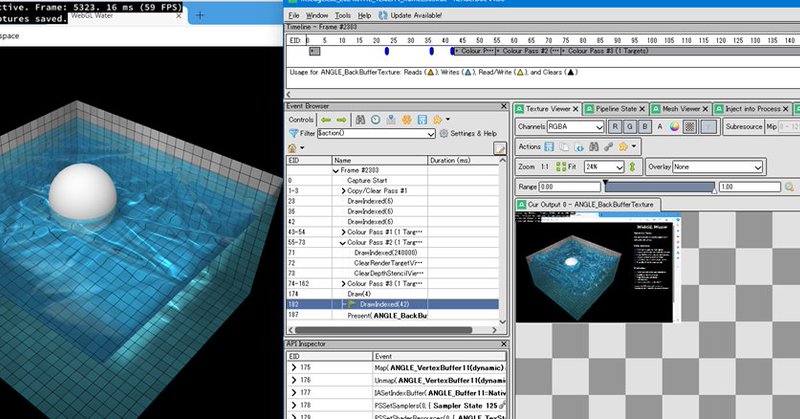The width and height of the screenshot is (800, 419).
Task: Open find binoculars in Event Browser controls
Action: coord(360,119)
